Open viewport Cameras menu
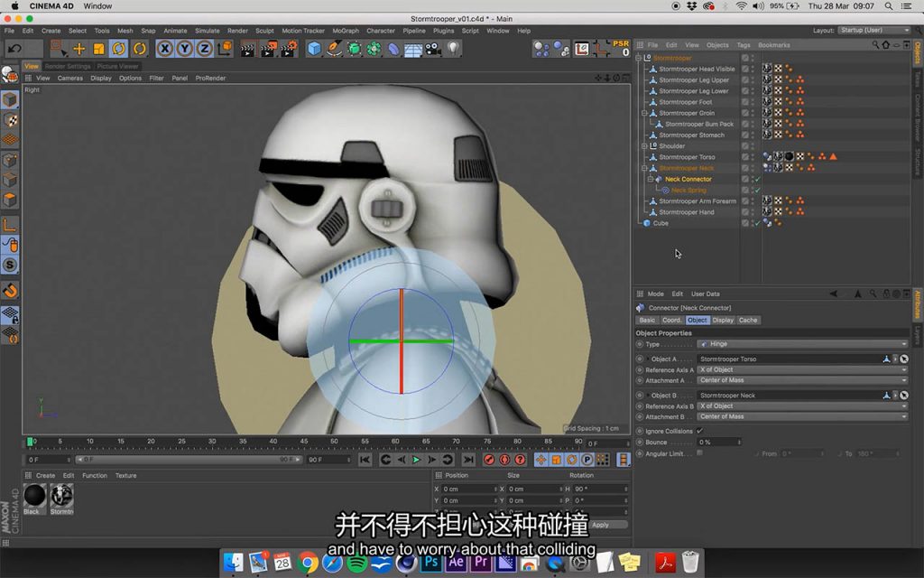Image resolution: width=924 pixels, height=578 pixels. click(70, 78)
